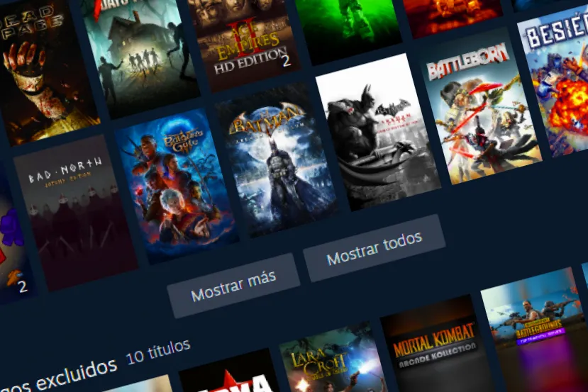Click the Mostrar más button

[x=233, y=286]
